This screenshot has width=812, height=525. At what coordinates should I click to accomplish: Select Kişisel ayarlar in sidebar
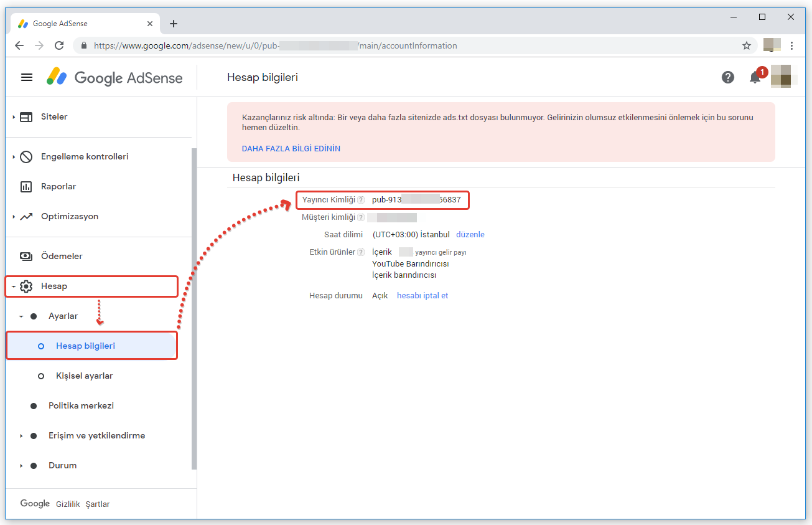pyautogui.click(x=84, y=376)
